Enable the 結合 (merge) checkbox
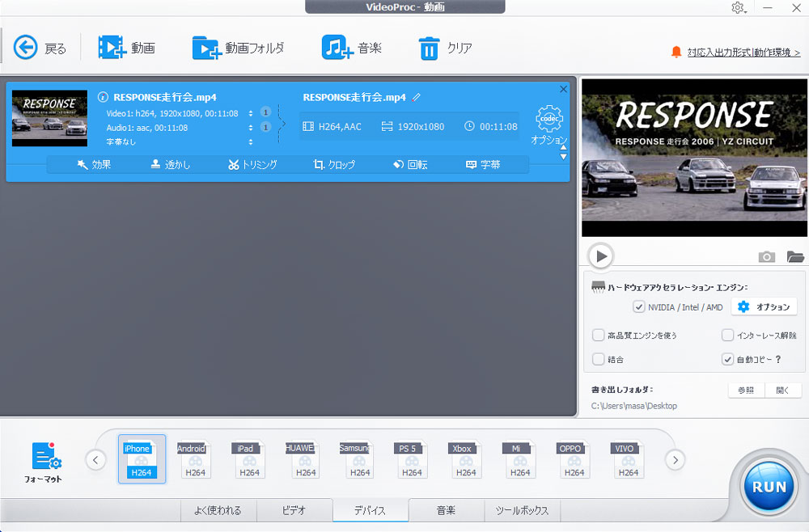 point(598,359)
